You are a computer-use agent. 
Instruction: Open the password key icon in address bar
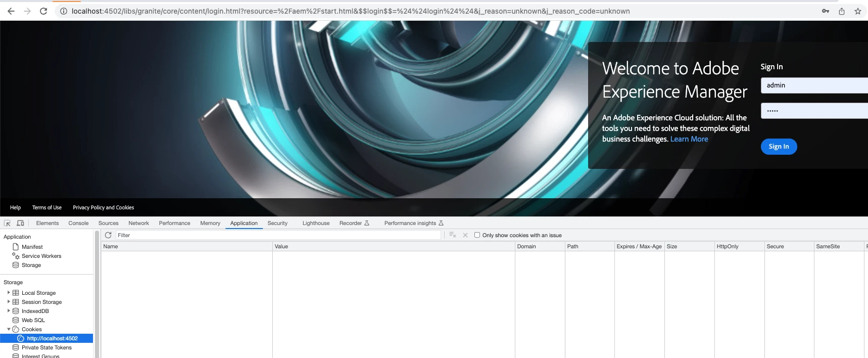826,11
